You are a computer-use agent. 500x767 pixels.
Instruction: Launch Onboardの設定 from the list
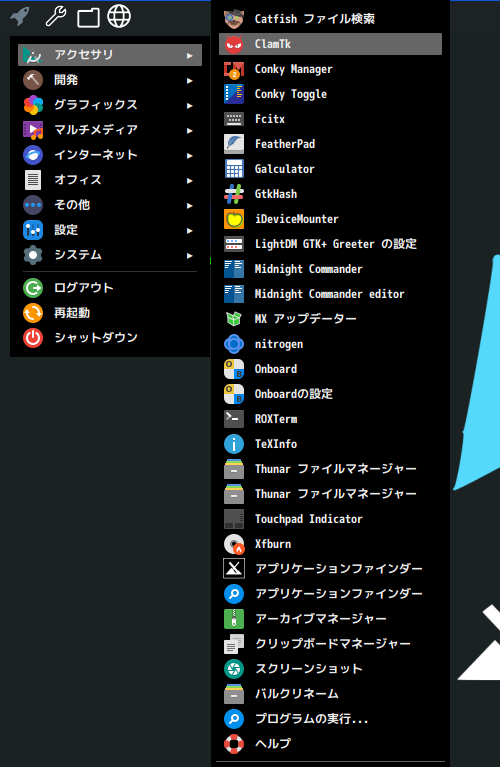point(330,394)
